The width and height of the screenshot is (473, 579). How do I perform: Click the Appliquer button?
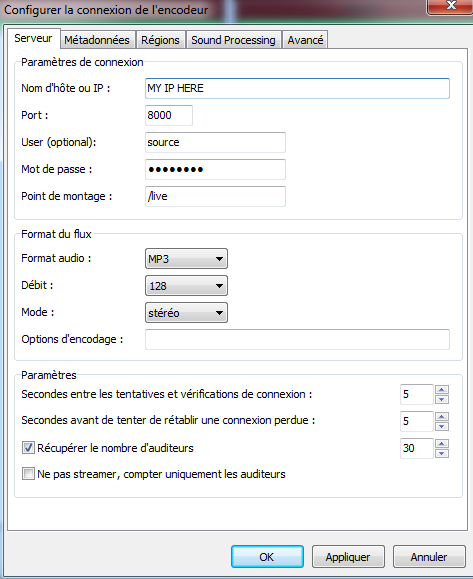pos(348,556)
